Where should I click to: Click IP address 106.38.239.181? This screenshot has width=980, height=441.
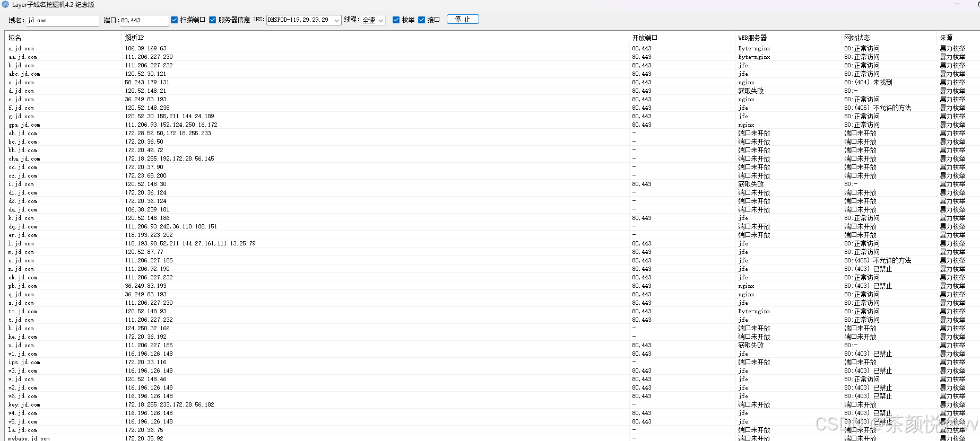[148, 209]
